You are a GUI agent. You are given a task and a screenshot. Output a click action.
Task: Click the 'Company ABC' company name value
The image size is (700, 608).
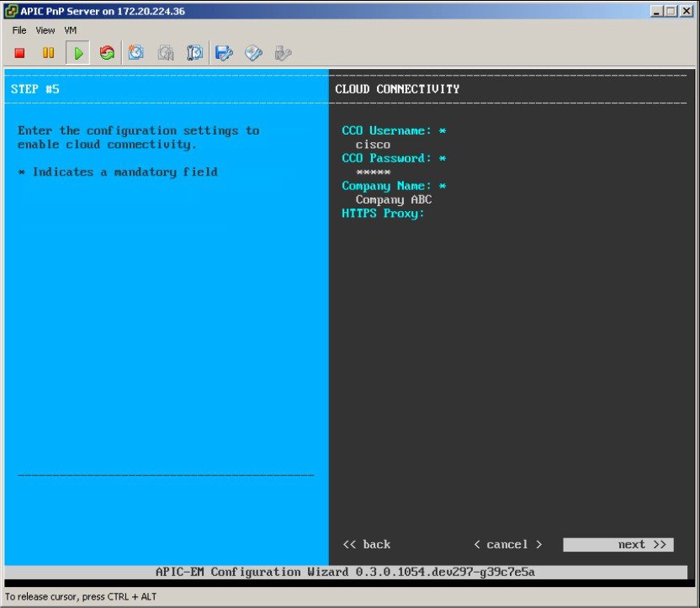[394, 200]
